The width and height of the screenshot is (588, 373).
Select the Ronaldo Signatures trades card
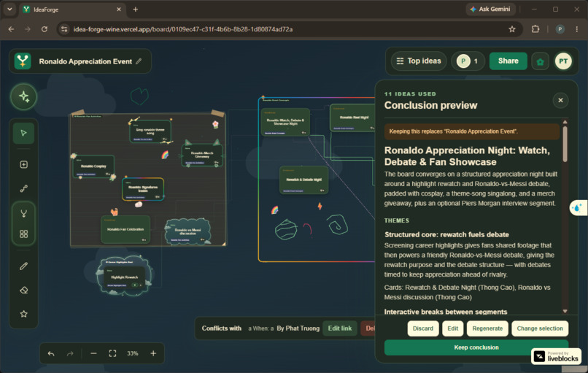click(143, 189)
